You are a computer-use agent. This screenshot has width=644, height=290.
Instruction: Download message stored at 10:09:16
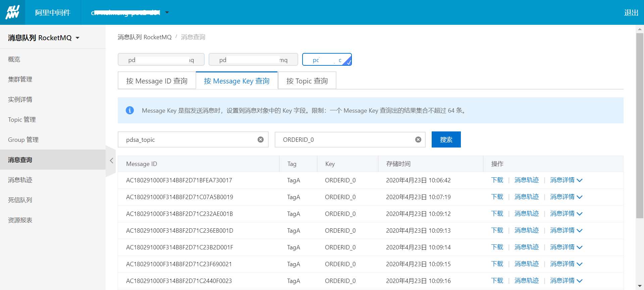[x=497, y=281]
